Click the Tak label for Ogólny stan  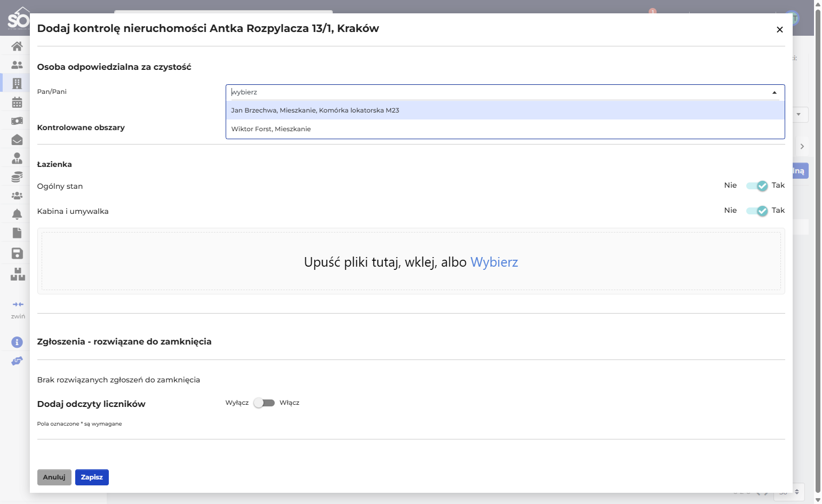click(x=778, y=185)
